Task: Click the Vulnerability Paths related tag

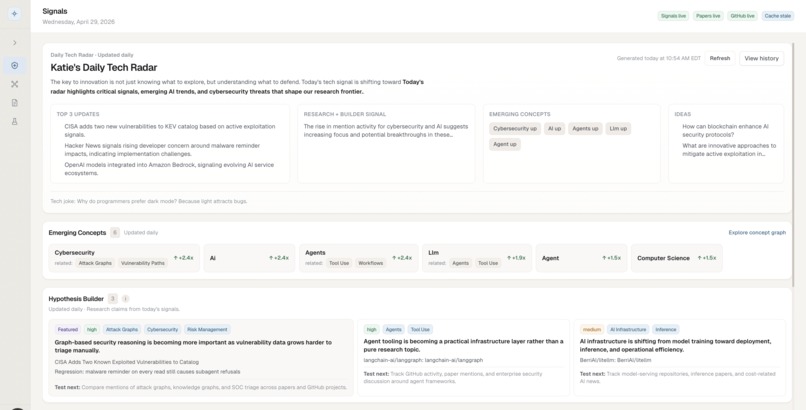Action: click(x=142, y=263)
